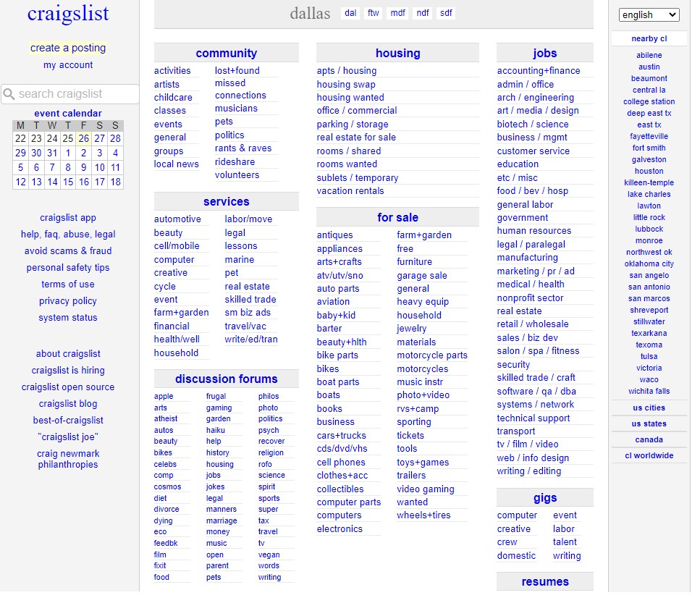Open craig newmark philanthropies link
Image resolution: width=700 pixels, height=603 pixels.
click(x=68, y=459)
